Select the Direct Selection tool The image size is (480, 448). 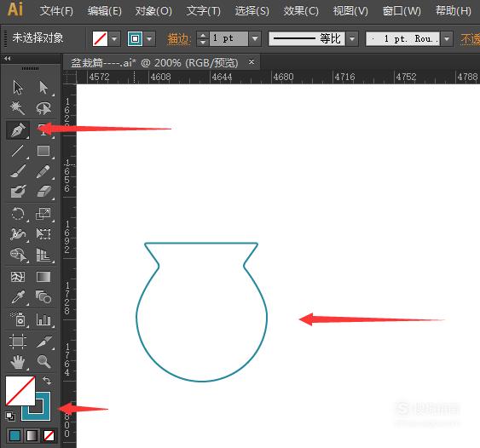point(43,88)
